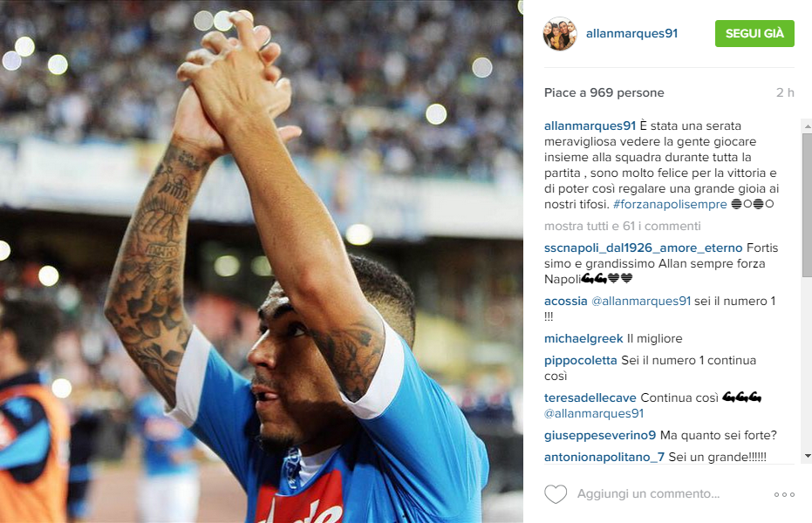
Task: Click the @allanmarques91 mention in teresadellecave comment
Action: coord(594,414)
